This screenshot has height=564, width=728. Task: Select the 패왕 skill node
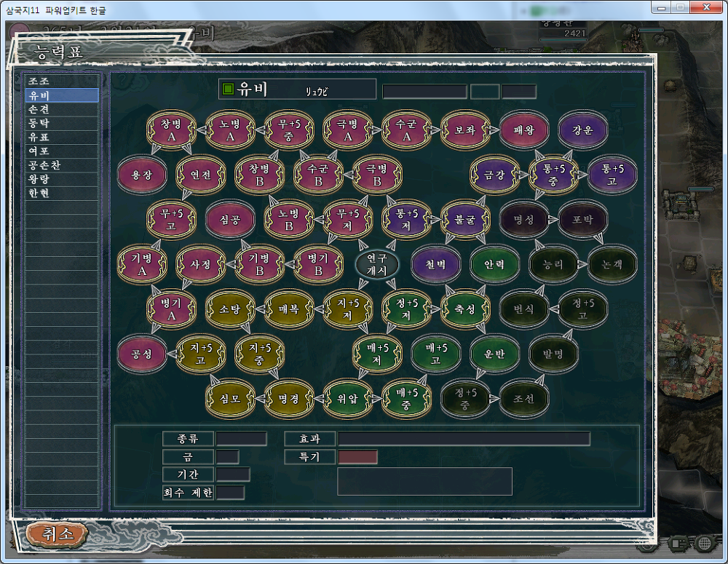point(523,130)
